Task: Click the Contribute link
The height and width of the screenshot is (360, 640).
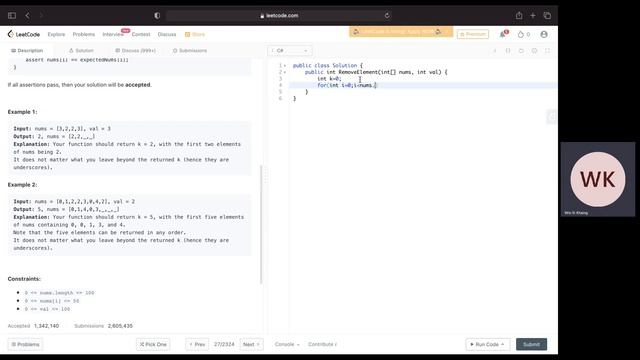Action: click(322, 344)
